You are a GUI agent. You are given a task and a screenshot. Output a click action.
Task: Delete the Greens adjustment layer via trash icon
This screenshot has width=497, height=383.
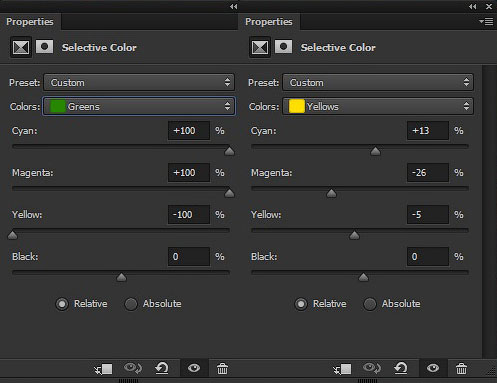point(222,369)
